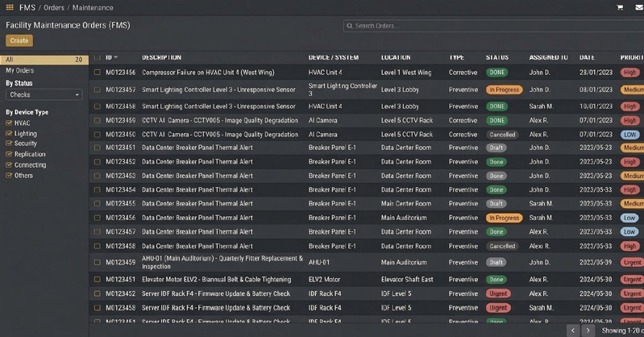Click DONE status badge for HVAC Unit 4 West Wing
This screenshot has width=644, height=337.
(497, 73)
